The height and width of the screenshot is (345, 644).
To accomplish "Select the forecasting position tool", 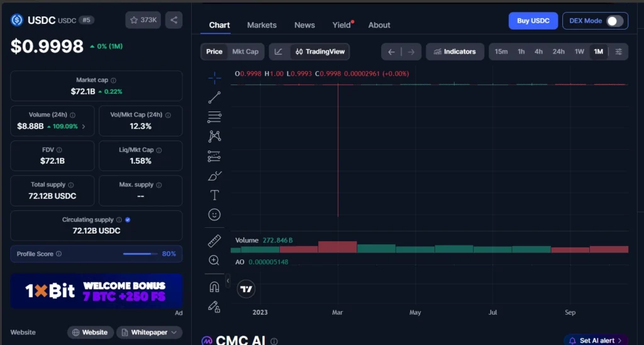I will click(x=214, y=156).
